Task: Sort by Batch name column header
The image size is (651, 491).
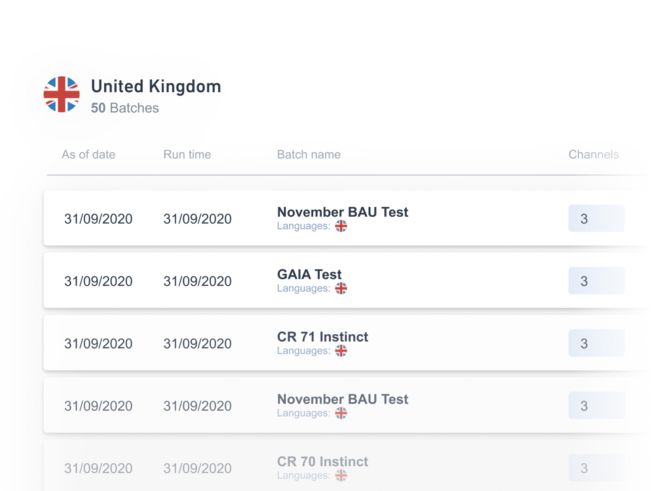Action: (308, 155)
